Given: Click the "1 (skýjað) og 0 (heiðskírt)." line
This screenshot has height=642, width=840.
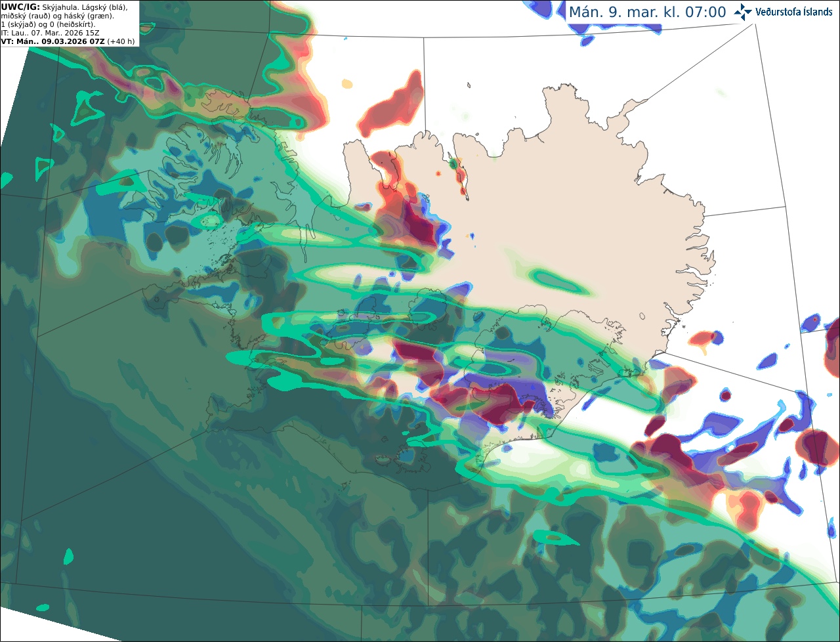Looking at the screenshot, I should click(x=48, y=24).
